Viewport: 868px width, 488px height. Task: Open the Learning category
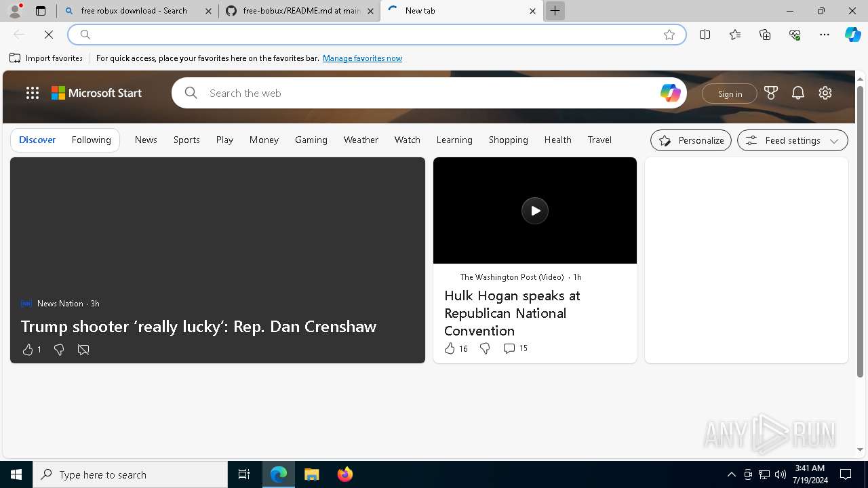(454, 140)
